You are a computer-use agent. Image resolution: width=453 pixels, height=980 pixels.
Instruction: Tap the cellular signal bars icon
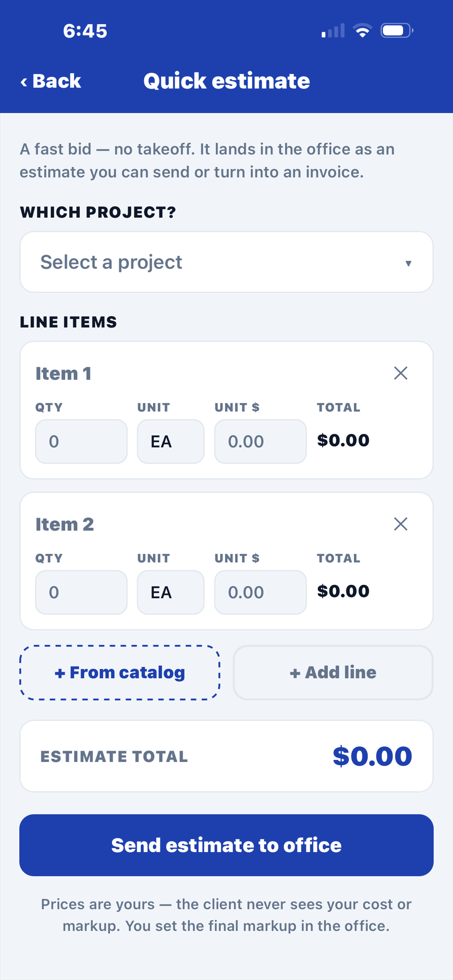[333, 30]
